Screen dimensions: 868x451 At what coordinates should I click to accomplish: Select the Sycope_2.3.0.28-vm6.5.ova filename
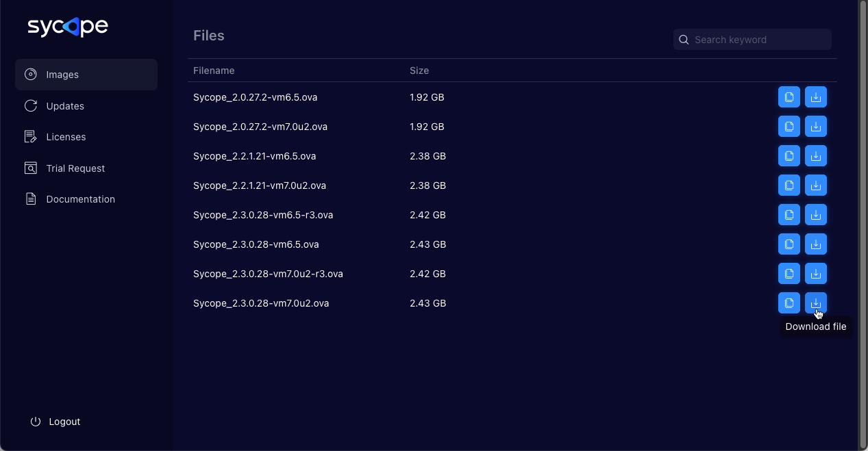pyautogui.click(x=256, y=244)
